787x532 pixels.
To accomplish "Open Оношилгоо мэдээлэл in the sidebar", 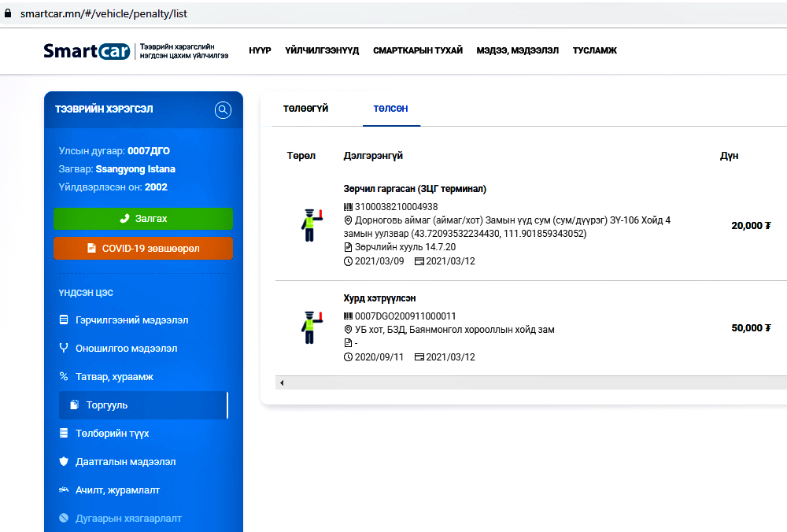I will click(125, 349).
